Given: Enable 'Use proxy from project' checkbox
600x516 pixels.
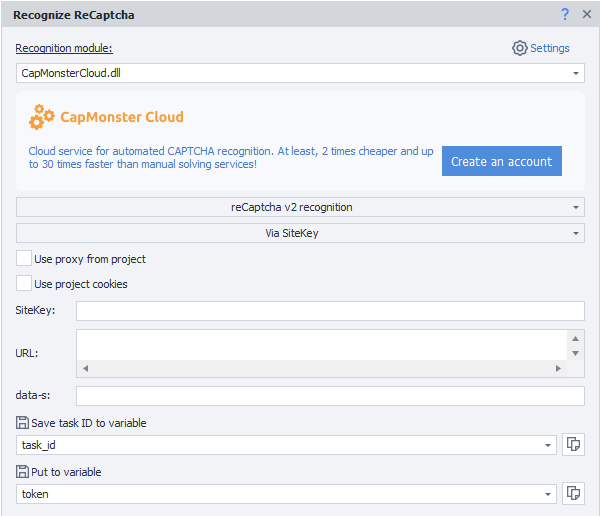Looking at the screenshot, I should [24, 259].
